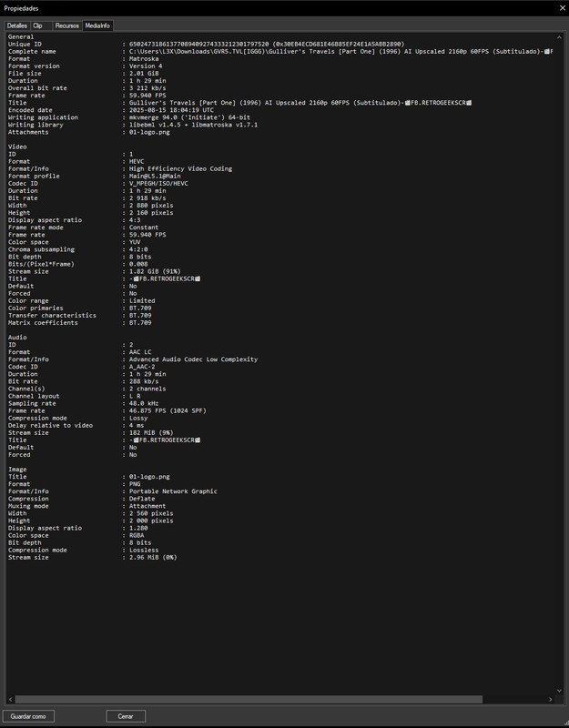The width and height of the screenshot is (569, 728).
Task: Click the horizontal scrollbar left arrow
Action: coord(10,699)
